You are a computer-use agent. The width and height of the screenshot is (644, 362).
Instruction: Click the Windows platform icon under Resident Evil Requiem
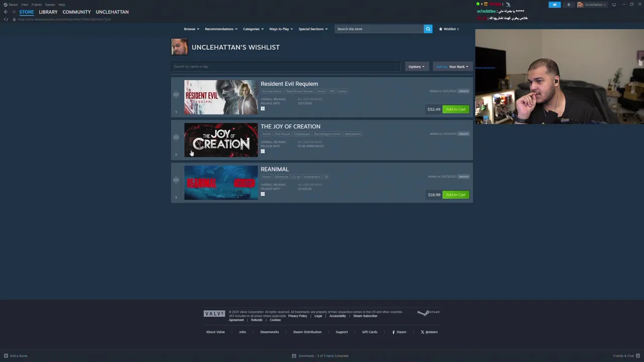(x=263, y=109)
